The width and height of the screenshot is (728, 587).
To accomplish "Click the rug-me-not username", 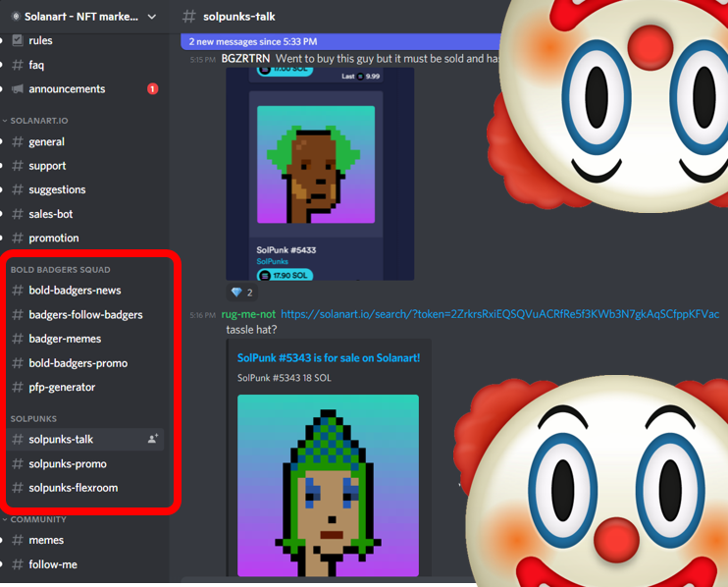I will click(x=248, y=314).
